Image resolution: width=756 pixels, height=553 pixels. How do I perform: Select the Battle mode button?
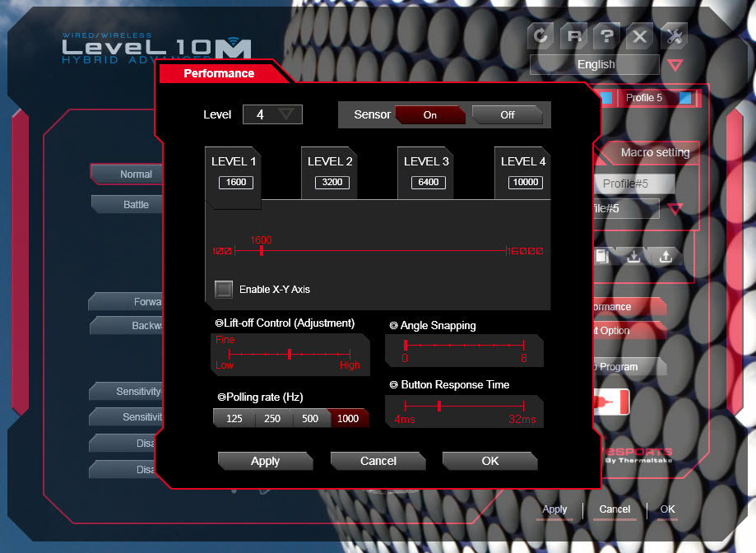click(127, 204)
